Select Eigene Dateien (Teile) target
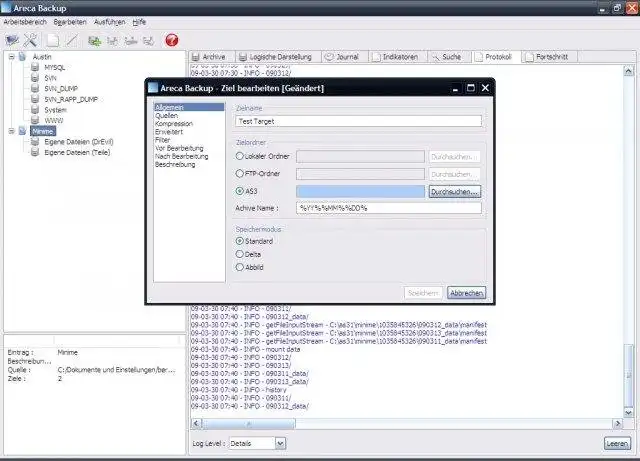Screen dimensions: 640x461 pos(77,152)
